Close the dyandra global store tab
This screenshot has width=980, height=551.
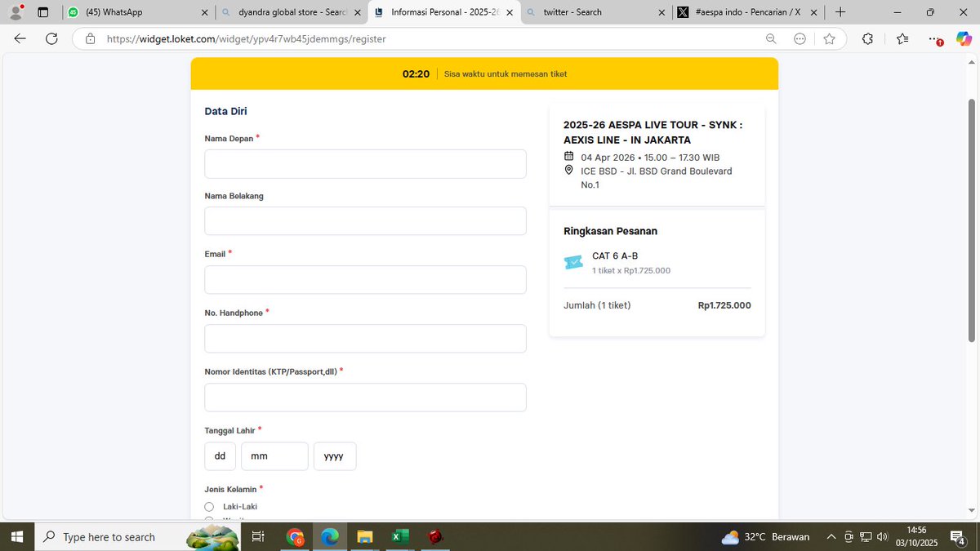357,12
